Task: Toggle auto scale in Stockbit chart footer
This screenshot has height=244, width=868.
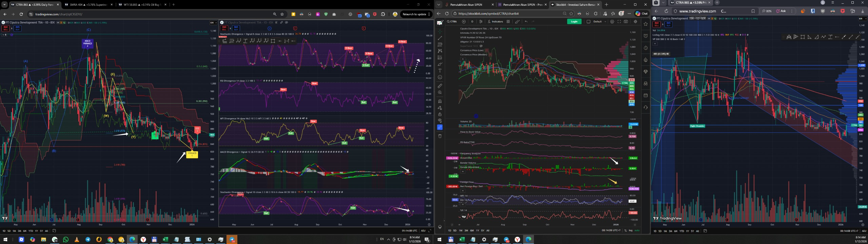Action: click(637, 230)
